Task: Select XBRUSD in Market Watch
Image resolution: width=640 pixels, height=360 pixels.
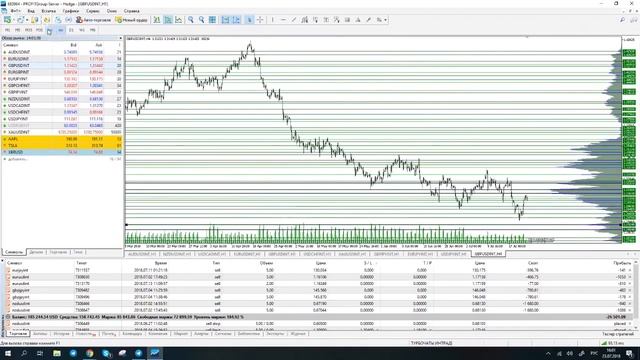Action: point(62,152)
